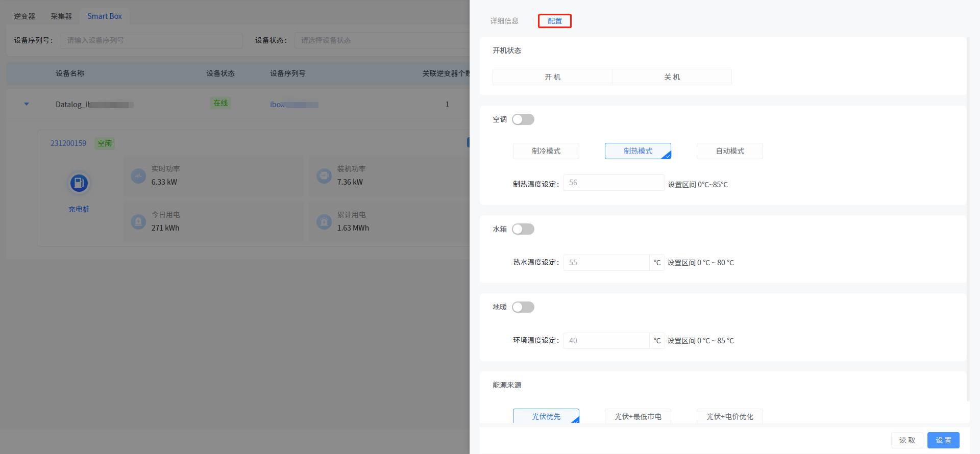This screenshot has width=980, height=454.
Task: Click the cumulative electricity usage icon
Action: pos(324,222)
